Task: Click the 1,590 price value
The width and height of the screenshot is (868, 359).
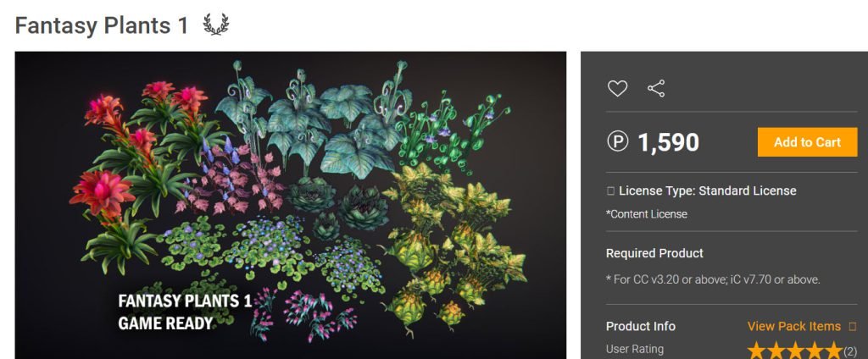Action: point(669,143)
